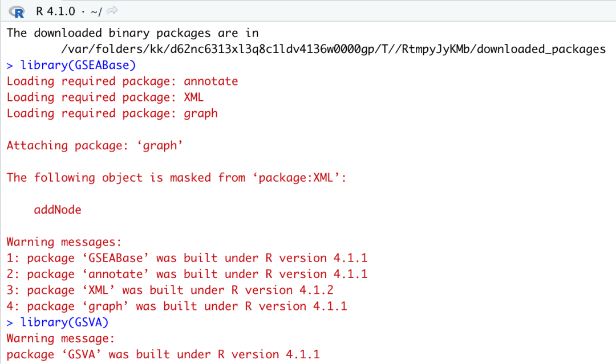Click the library(GSEABase) command line

click(x=71, y=65)
